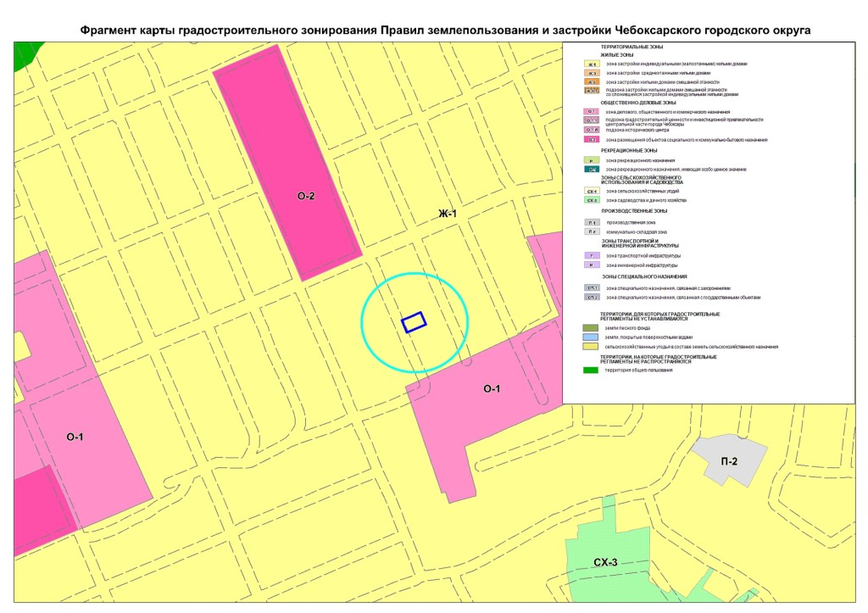Click the 'ОБЩЕСТВЕННО-ДЕЛОВЫЕ ЗОНЫ' heading
The height and width of the screenshot is (613, 868).
[x=638, y=103]
